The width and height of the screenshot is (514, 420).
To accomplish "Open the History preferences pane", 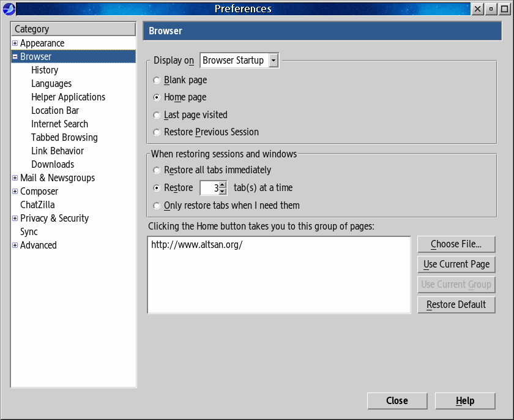I will pos(45,70).
